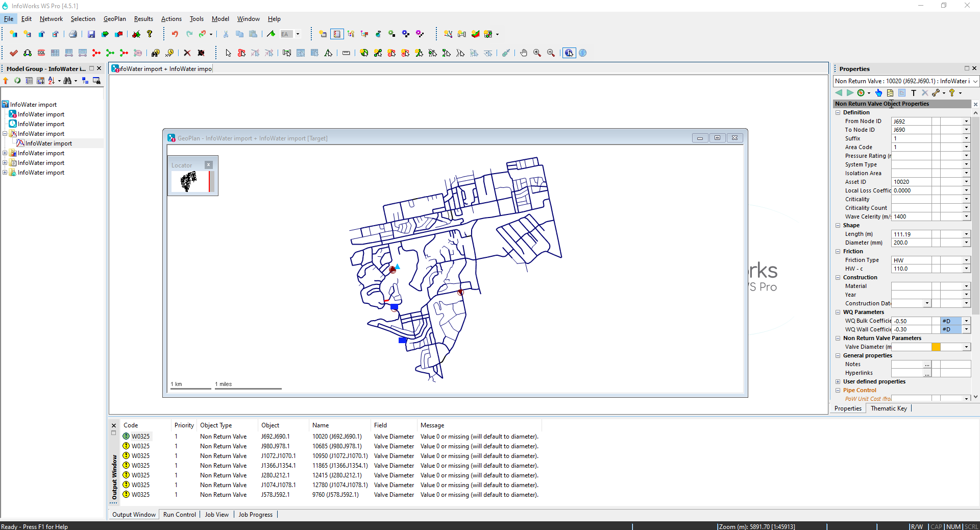
Task: Open the GeoPlan menu
Action: click(114, 19)
